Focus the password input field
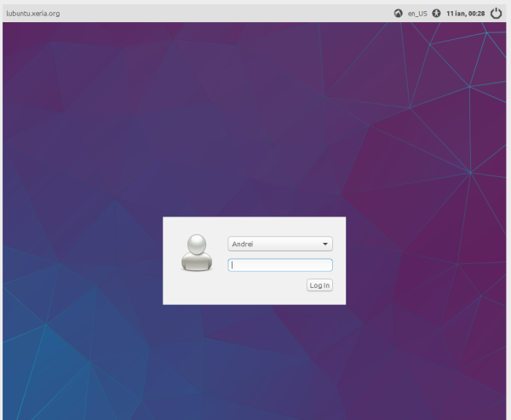Viewport: 511px width, 420px height. click(x=280, y=265)
